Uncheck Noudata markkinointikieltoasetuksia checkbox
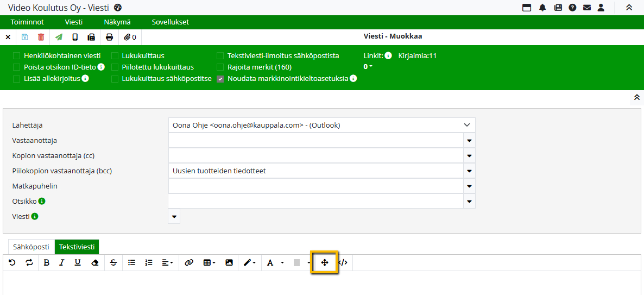The height and width of the screenshot is (295, 644). [220, 79]
